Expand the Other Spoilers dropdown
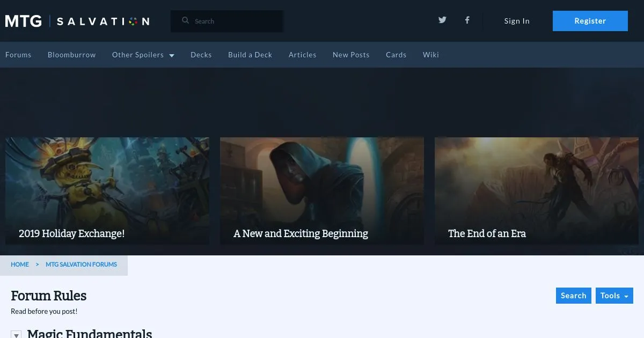644x338 pixels. (143, 55)
